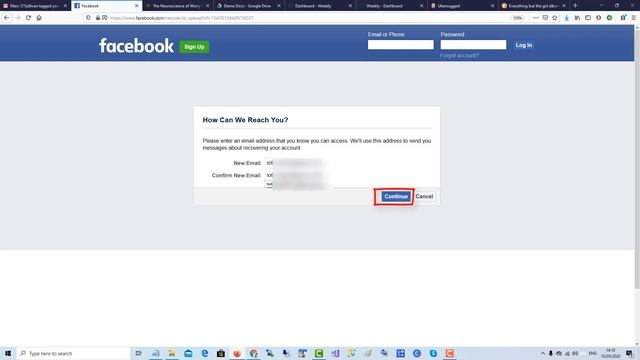The width and height of the screenshot is (640, 360).
Task: Open tracking protection shield in address bar
Action: [x=89, y=18]
